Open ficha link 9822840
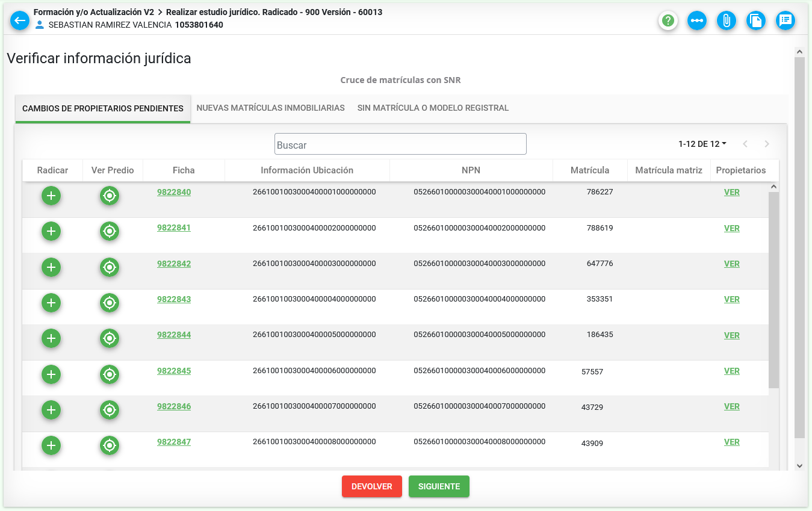812x511 pixels. tap(174, 193)
